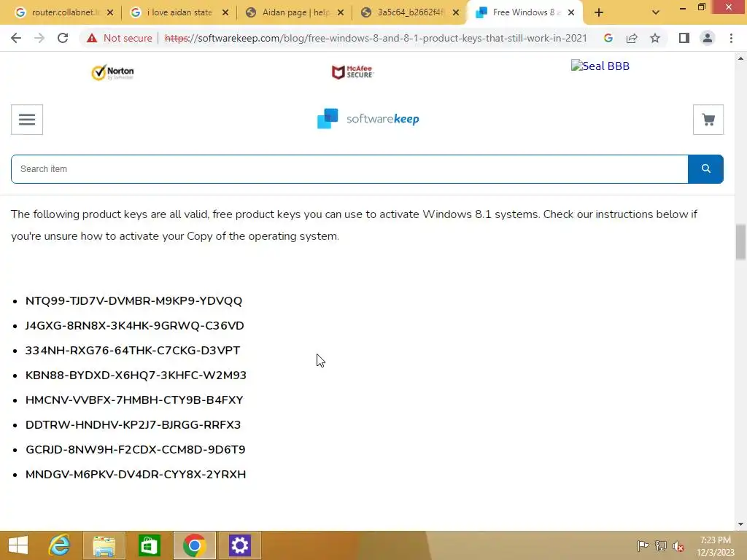Close the 3a5c64_b2662f4f tab
The image size is (747, 560).
(x=456, y=12)
